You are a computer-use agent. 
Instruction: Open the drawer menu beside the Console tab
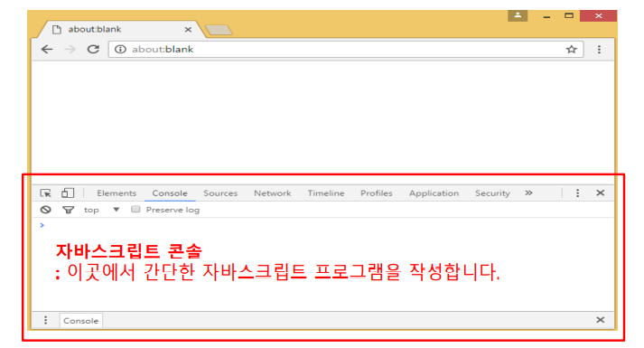click(x=45, y=320)
